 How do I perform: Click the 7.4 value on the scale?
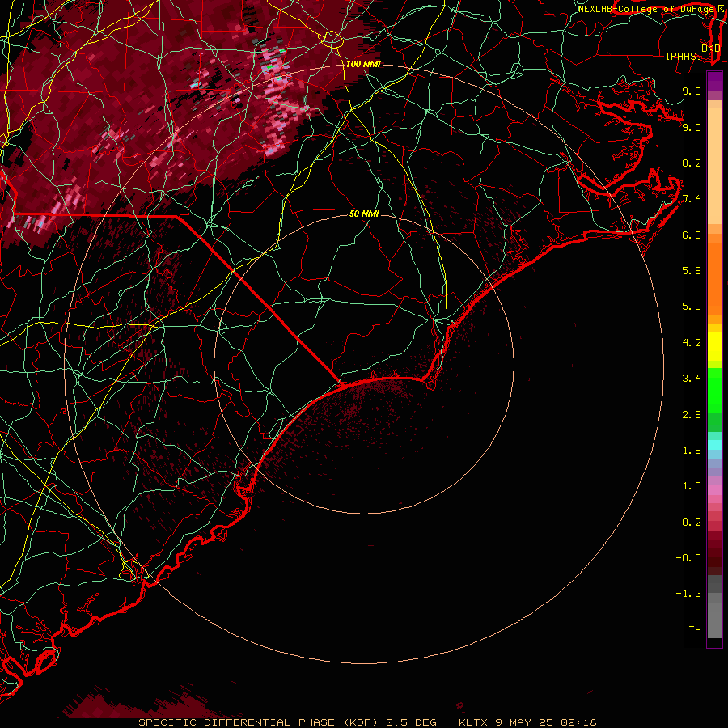tap(692, 199)
